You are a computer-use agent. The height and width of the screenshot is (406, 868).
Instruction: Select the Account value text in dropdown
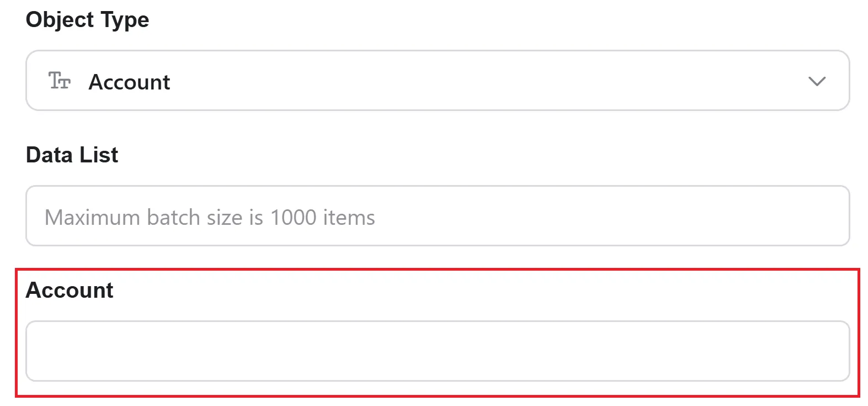pyautogui.click(x=130, y=82)
